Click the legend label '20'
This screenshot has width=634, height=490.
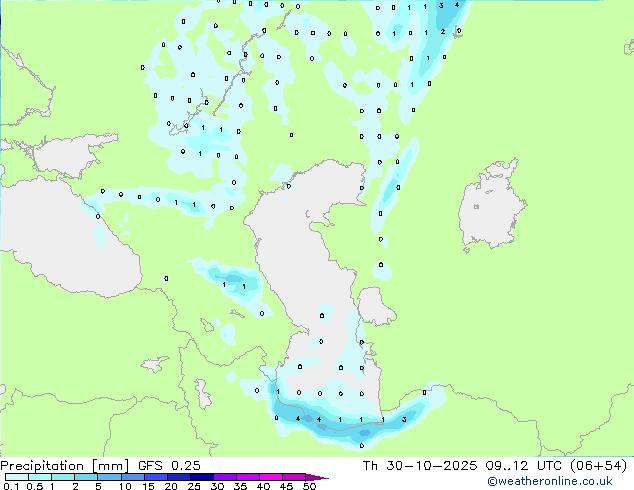pos(171,486)
